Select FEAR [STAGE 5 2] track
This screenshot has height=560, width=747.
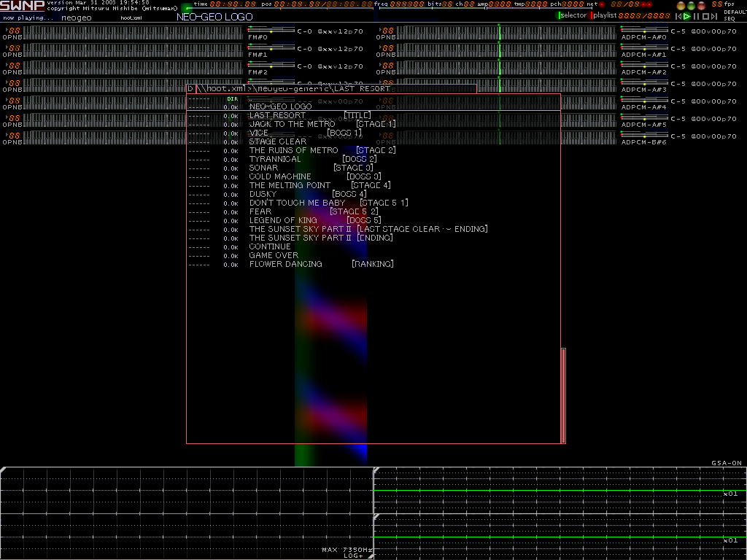pos(374,211)
